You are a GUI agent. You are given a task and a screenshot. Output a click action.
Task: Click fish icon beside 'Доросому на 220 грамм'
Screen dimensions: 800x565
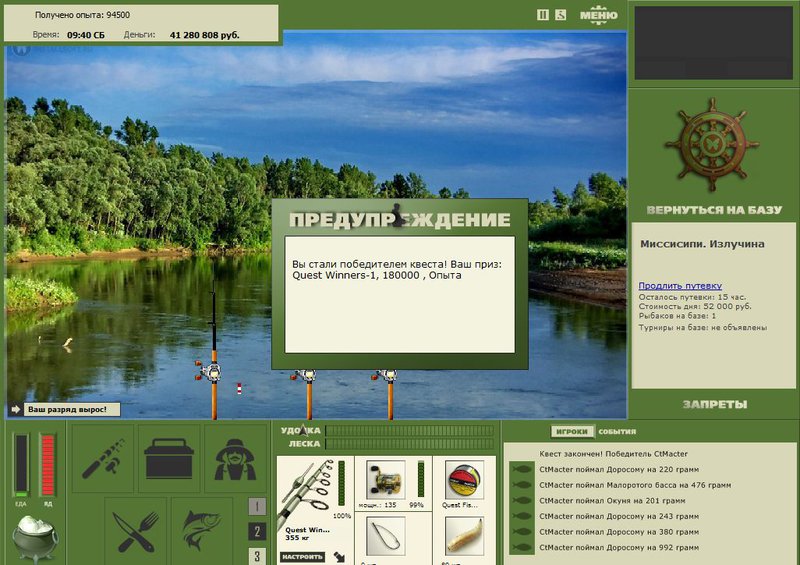tap(521, 469)
